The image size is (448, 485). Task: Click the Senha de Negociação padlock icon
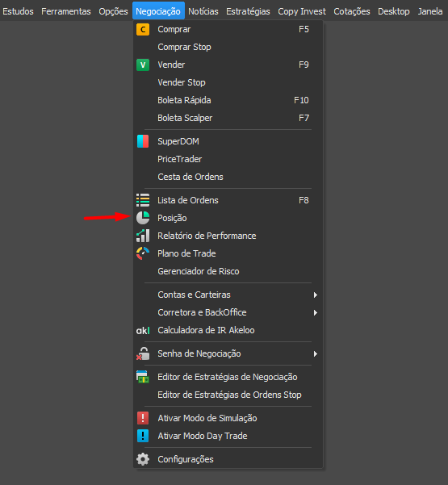pyautogui.click(x=143, y=353)
